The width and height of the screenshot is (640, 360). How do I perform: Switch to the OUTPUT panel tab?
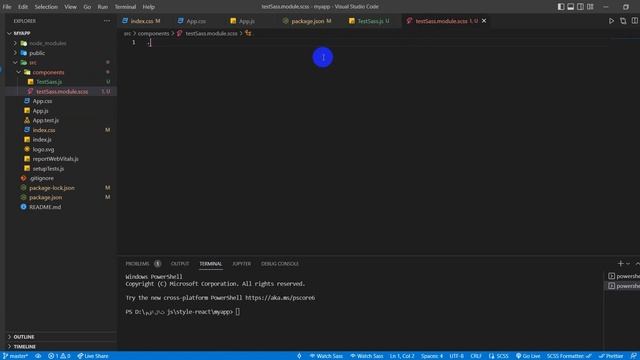(180, 264)
